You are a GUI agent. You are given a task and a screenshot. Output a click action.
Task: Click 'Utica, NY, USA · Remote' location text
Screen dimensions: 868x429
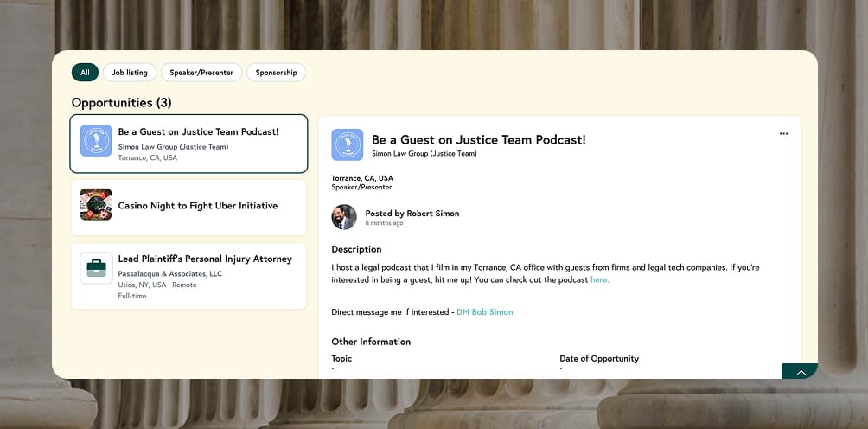(157, 285)
